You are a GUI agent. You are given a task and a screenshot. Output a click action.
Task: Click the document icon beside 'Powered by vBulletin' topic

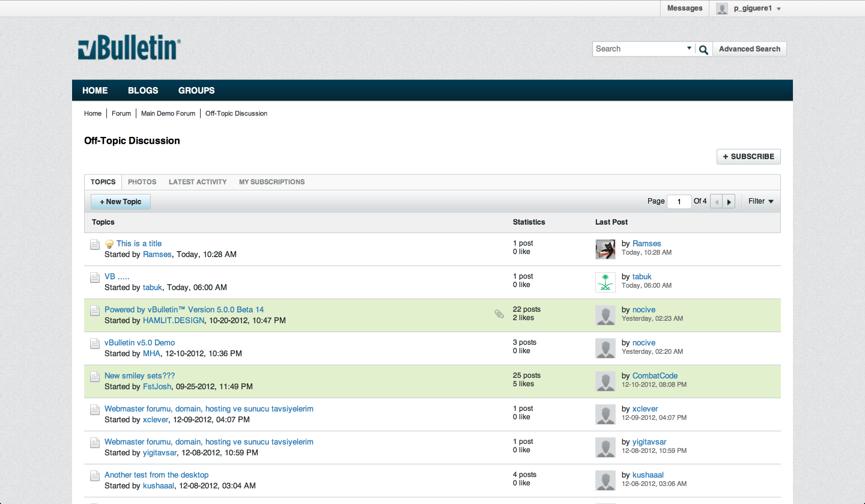coord(95,311)
